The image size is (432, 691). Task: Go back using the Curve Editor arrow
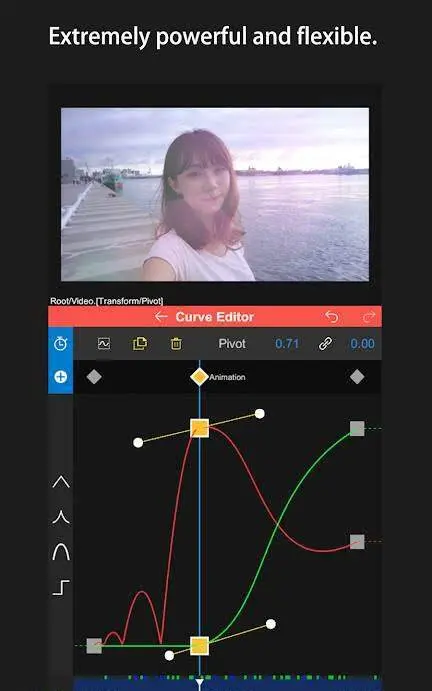[161, 316]
